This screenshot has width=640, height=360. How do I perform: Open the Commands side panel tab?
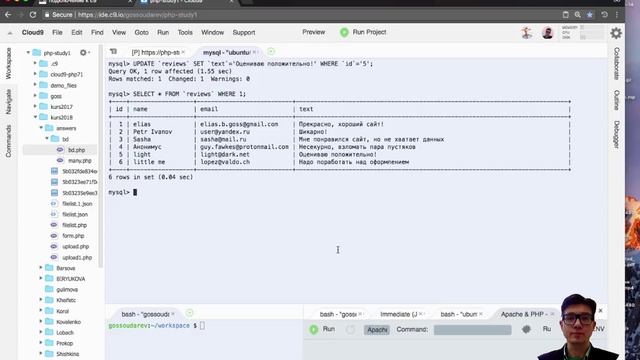[x=8, y=141]
